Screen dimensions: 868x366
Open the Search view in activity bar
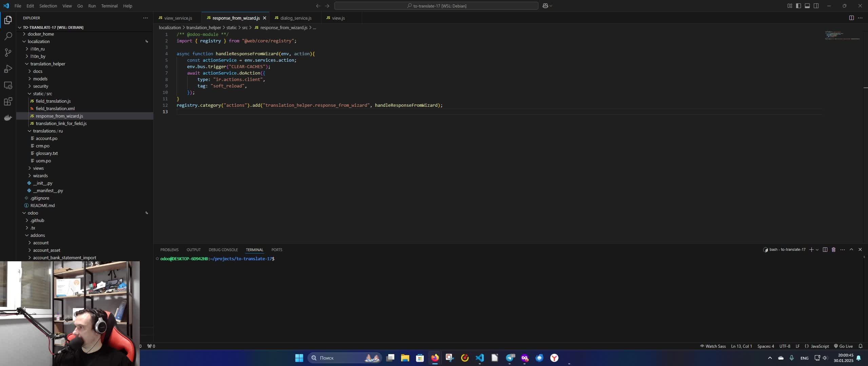(8, 36)
